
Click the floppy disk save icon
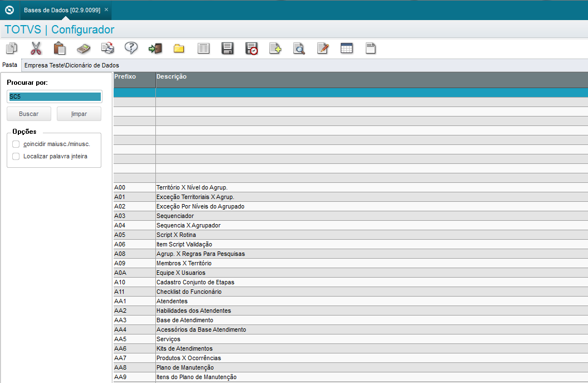[x=227, y=49]
